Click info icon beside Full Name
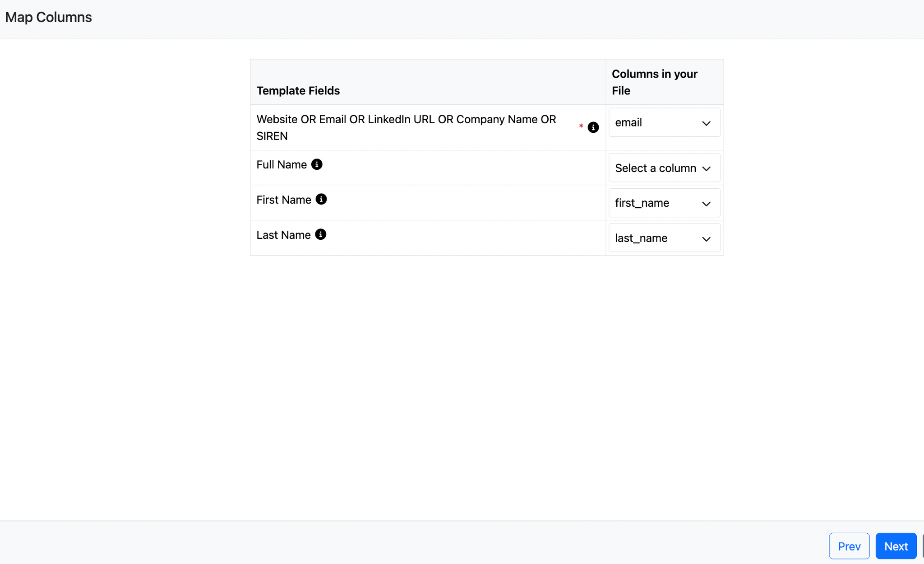Image resolution: width=924 pixels, height=564 pixels. 317,164
